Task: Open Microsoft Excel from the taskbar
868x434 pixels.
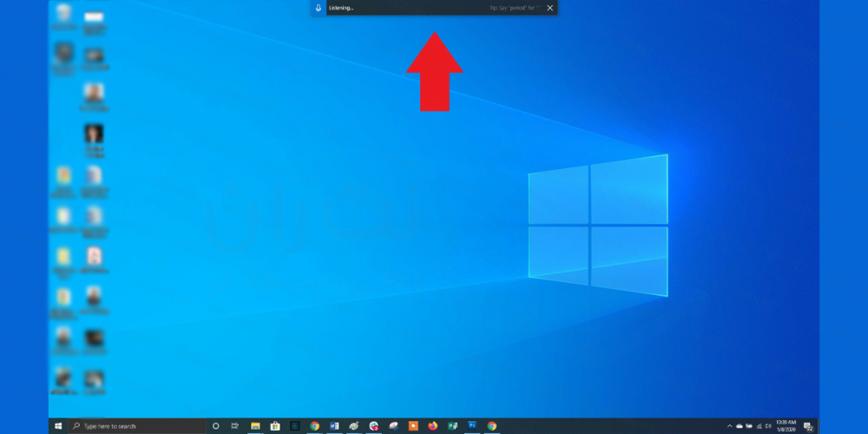Action: point(452,426)
